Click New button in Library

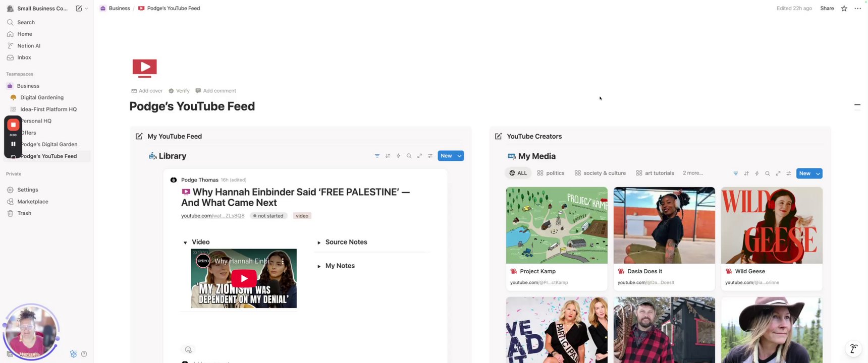coord(447,156)
